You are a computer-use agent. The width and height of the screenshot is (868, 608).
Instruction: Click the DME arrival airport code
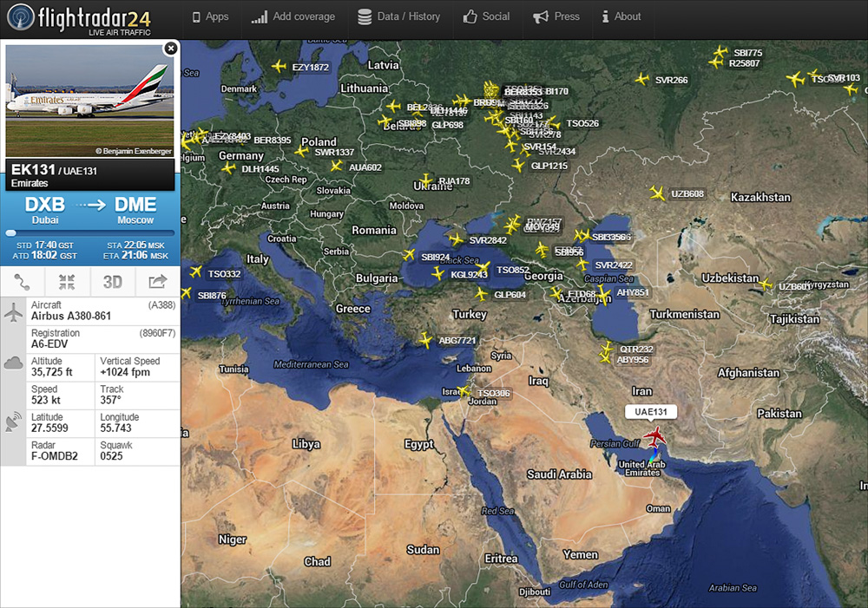tap(135, 205)
